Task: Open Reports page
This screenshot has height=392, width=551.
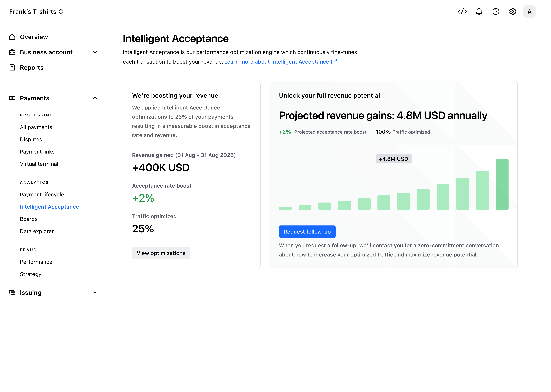Action: point(32,68)
